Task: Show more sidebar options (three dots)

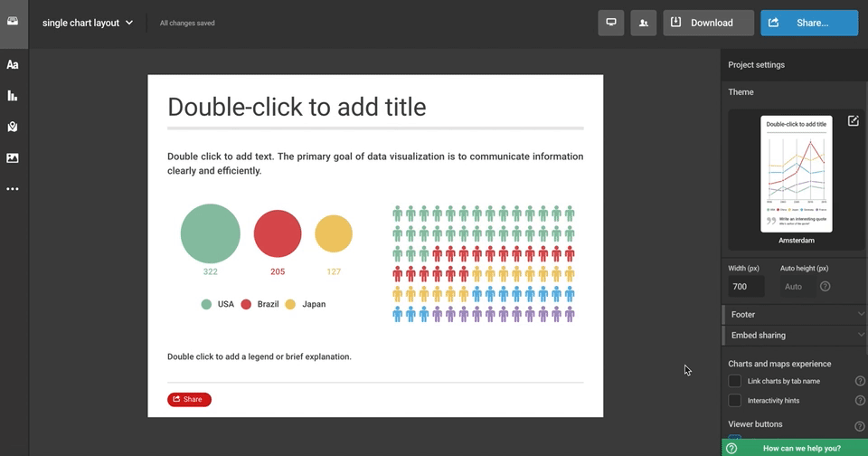Action: coord(13,189)
